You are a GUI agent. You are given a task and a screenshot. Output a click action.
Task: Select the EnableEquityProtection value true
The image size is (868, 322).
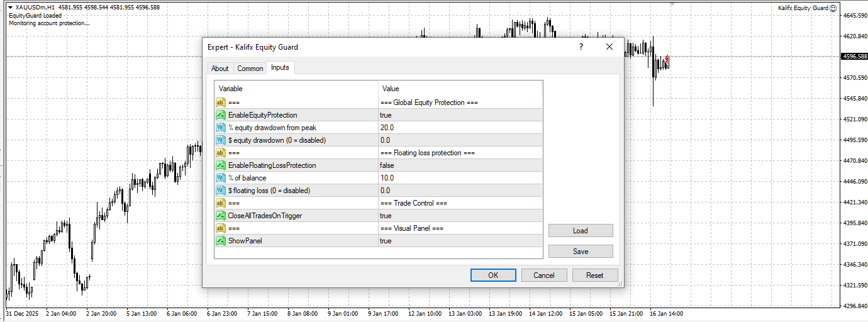coord(386,115)
